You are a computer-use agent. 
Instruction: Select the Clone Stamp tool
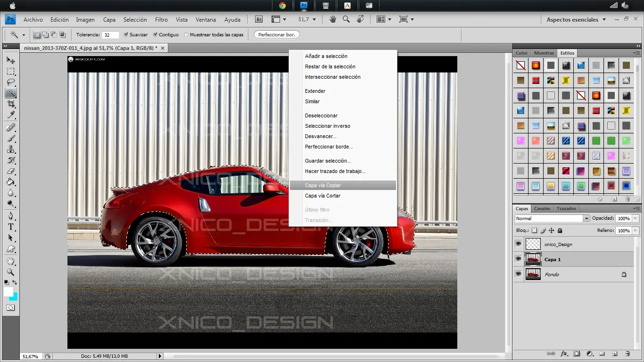[10, 149]
